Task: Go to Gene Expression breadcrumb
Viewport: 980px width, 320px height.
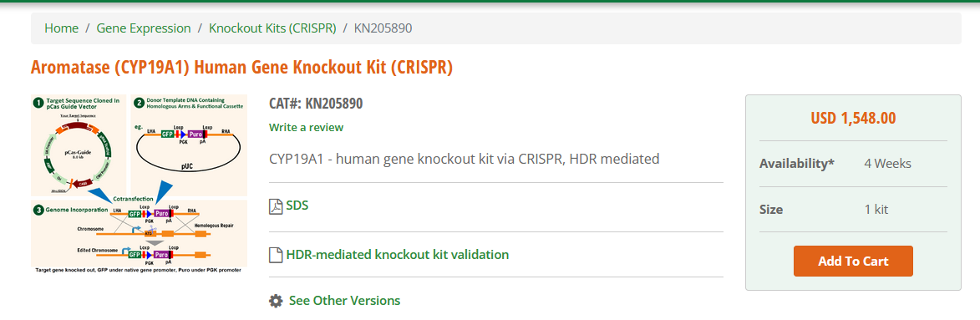Action: click(144, 28)
